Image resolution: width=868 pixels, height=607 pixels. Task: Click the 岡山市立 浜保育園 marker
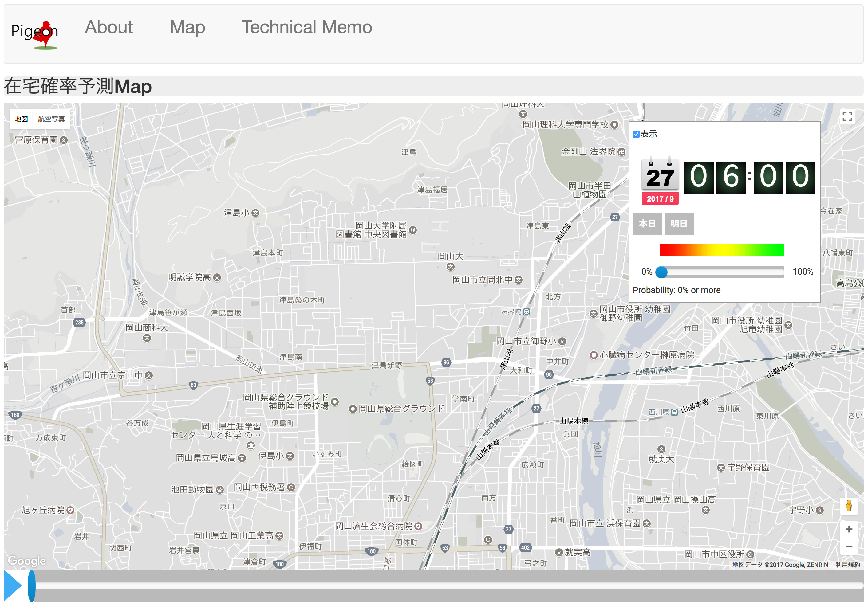pos(647,524)
